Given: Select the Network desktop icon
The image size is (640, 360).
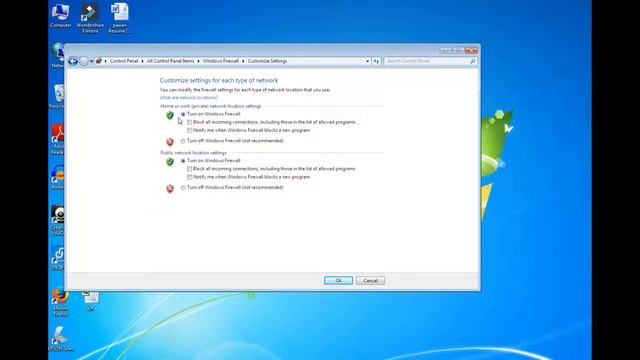Looking at the screenshot, I should (x=58, y=55).
